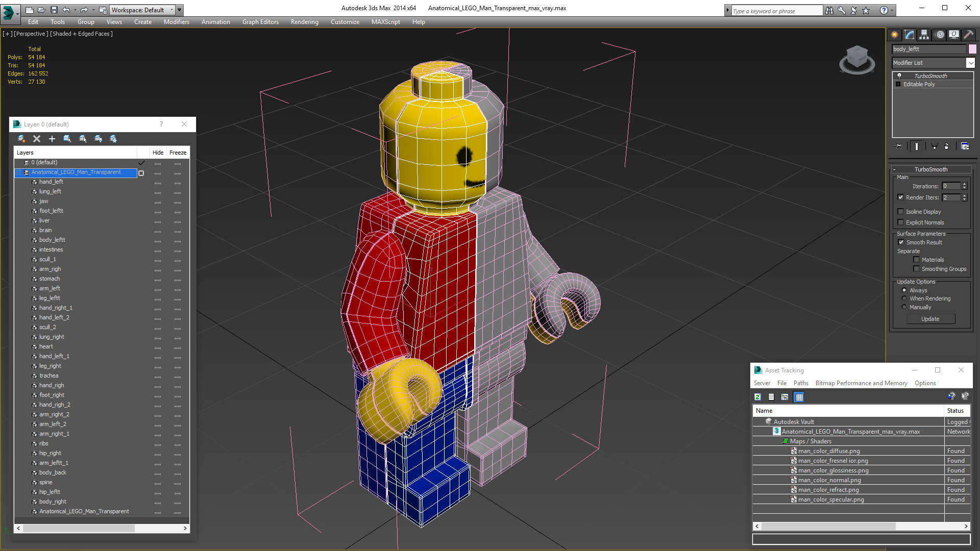Click the Open File folder icon
980x551 pixels.
[x=41, y=10]
